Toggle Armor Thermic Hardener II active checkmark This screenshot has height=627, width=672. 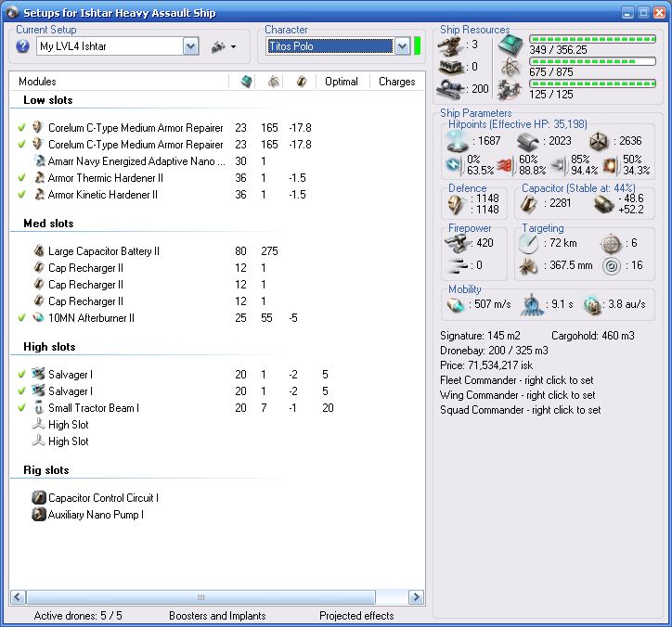click(x=21, y=178)
